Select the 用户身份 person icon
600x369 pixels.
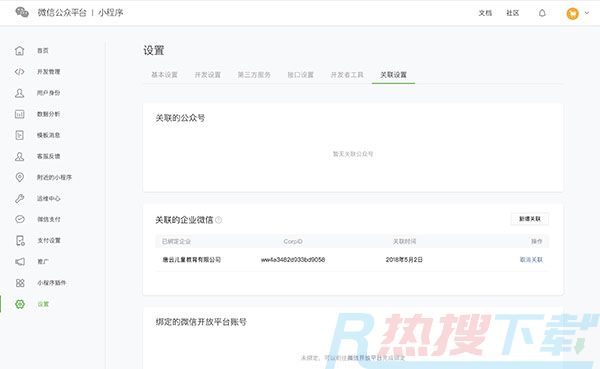(x=20, y=93)
